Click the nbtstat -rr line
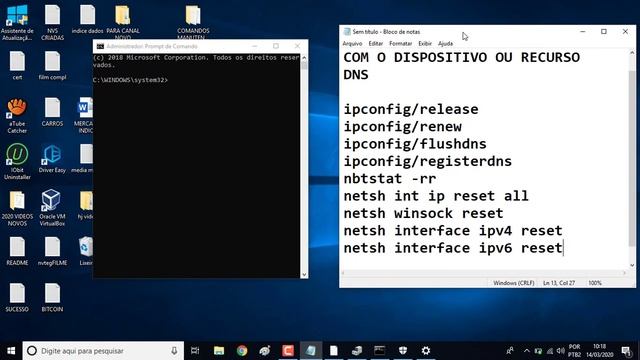The image size is (640, 360). pos(390,179)
